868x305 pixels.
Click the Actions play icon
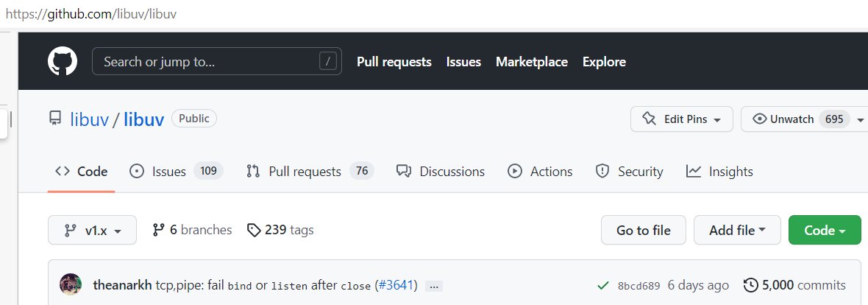pos(515,172)
